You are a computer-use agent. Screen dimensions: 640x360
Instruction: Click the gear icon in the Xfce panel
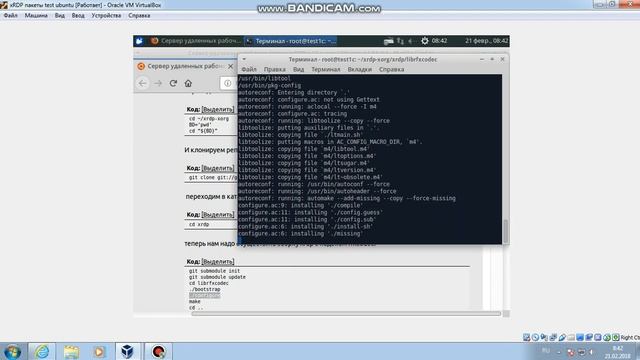(x=425, y=41)
